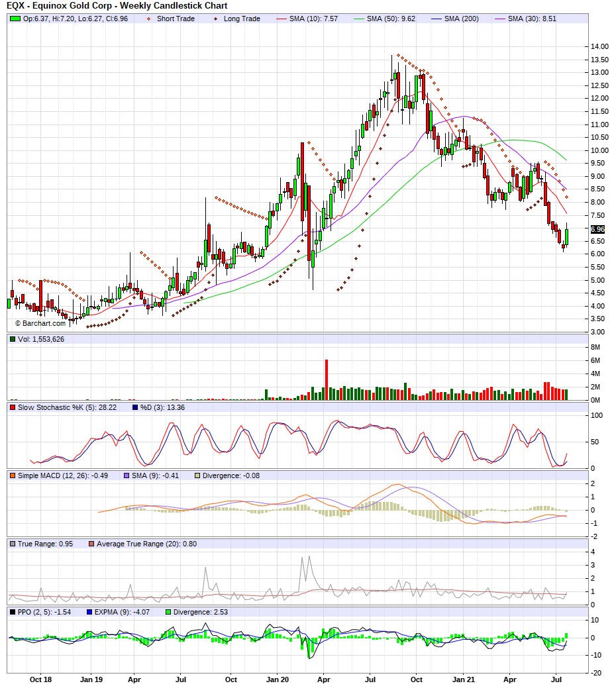Click the SMA (30): 8.51 label
Image resolution: width=616 pixels, height=700 pixels.
532,19
